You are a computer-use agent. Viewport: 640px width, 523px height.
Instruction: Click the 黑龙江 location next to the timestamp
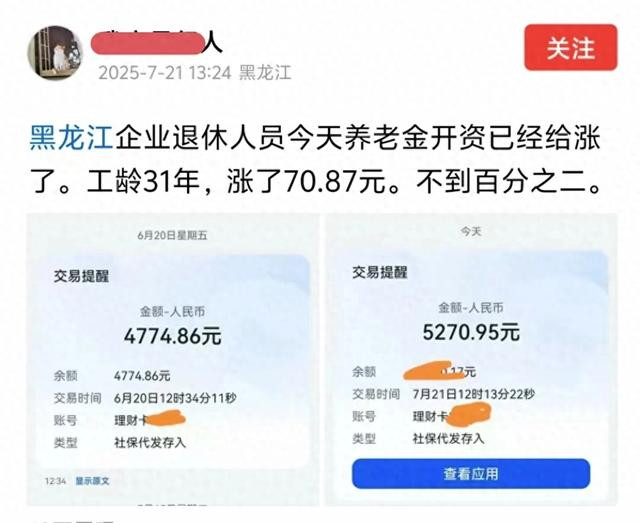click(265, 73)
